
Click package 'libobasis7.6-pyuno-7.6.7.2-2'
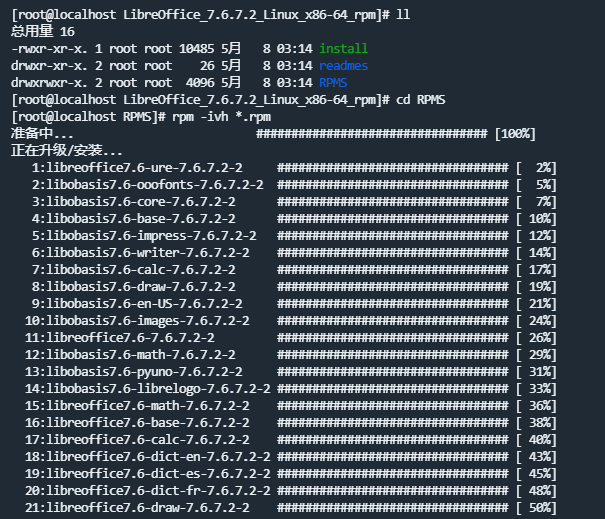pyautogui.click(x=144, y=371)
